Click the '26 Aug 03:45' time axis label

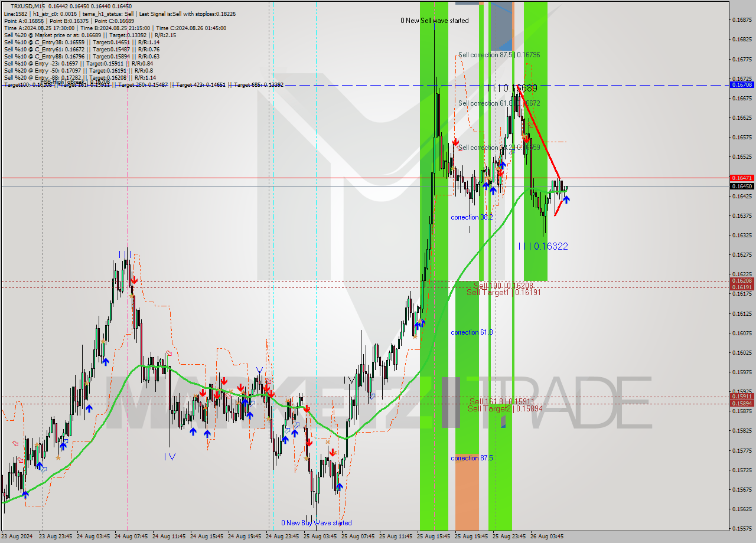click(547, 537)
